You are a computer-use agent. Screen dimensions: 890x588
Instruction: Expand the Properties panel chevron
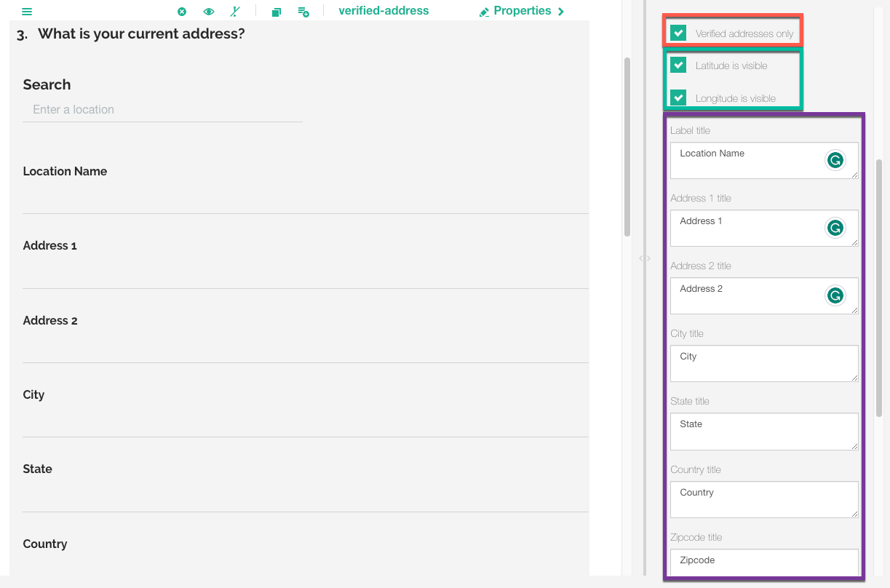click(x=561, y=12)
